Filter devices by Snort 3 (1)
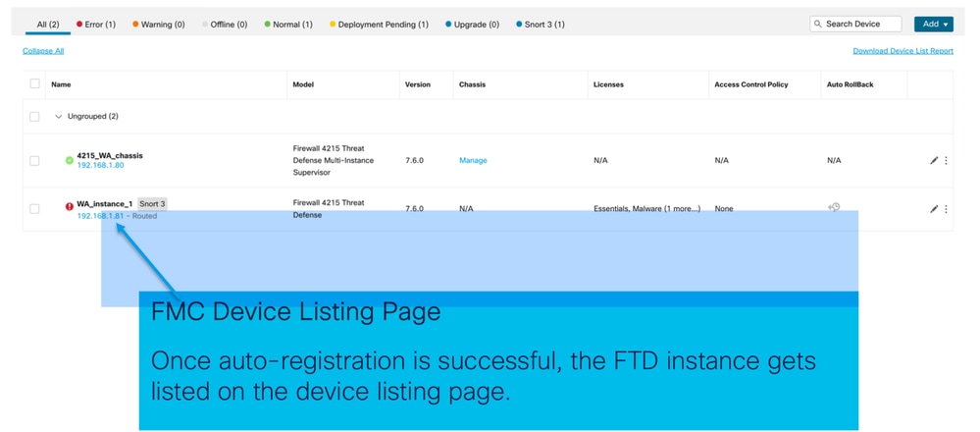 point(541,25)
